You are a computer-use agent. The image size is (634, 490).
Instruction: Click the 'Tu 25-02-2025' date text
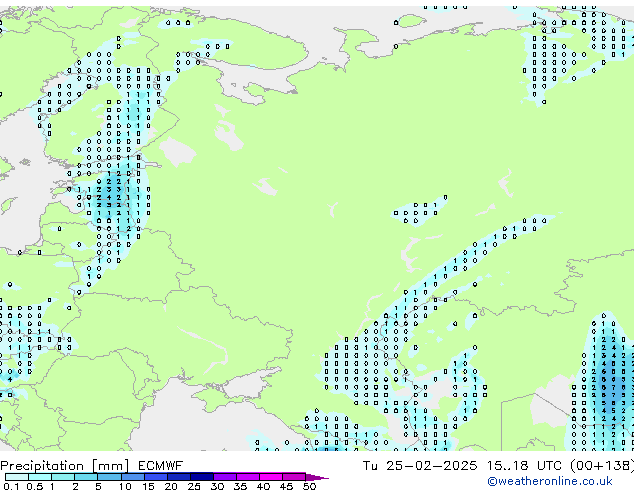[420, 466]
